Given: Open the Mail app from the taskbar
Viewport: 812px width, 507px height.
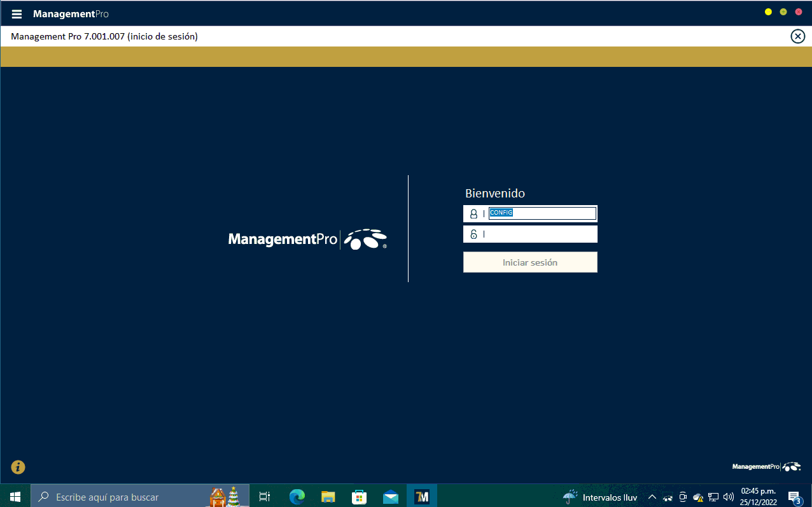Looking at the screenshot, I should [390, 496].
